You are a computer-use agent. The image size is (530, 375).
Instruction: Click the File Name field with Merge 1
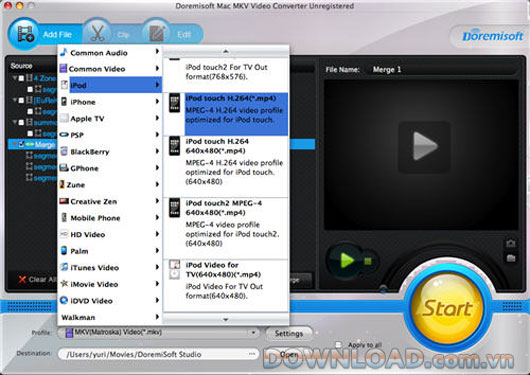(442, 70)
